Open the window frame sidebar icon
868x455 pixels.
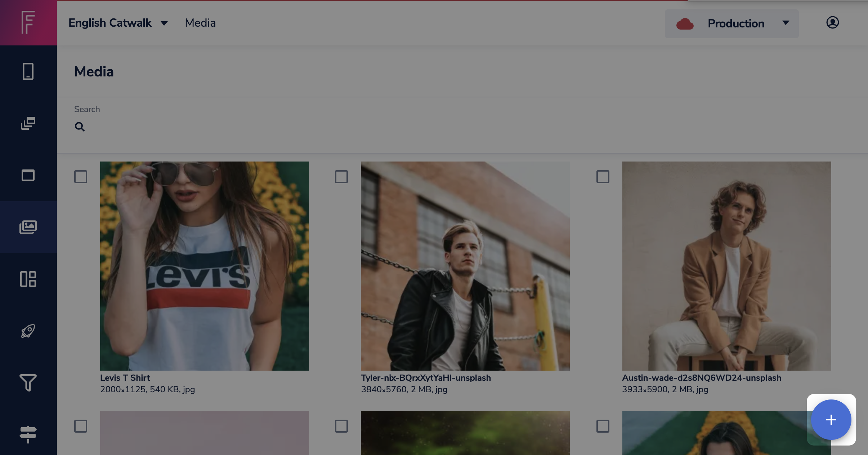tap(28, 175)
